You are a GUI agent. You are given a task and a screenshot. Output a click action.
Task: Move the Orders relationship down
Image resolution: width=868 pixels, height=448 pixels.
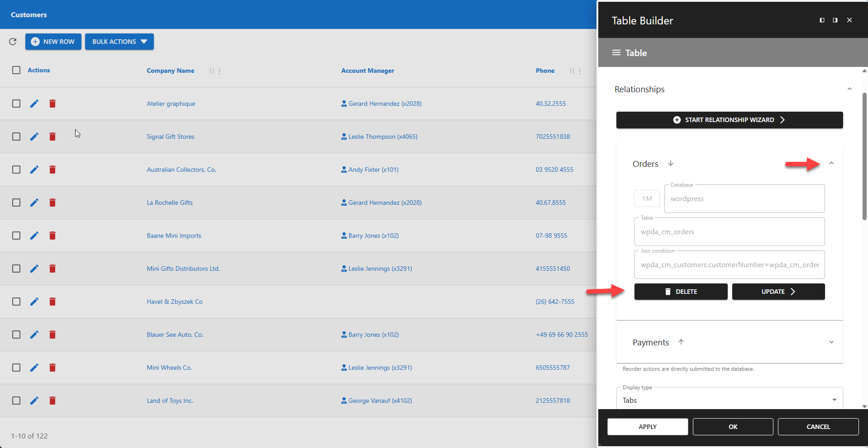pyautogui.click(x=671, y=164)
